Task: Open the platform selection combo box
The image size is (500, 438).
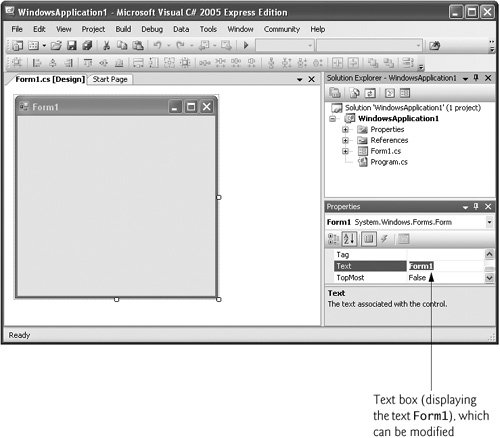Action: click(x=369, y=45)
